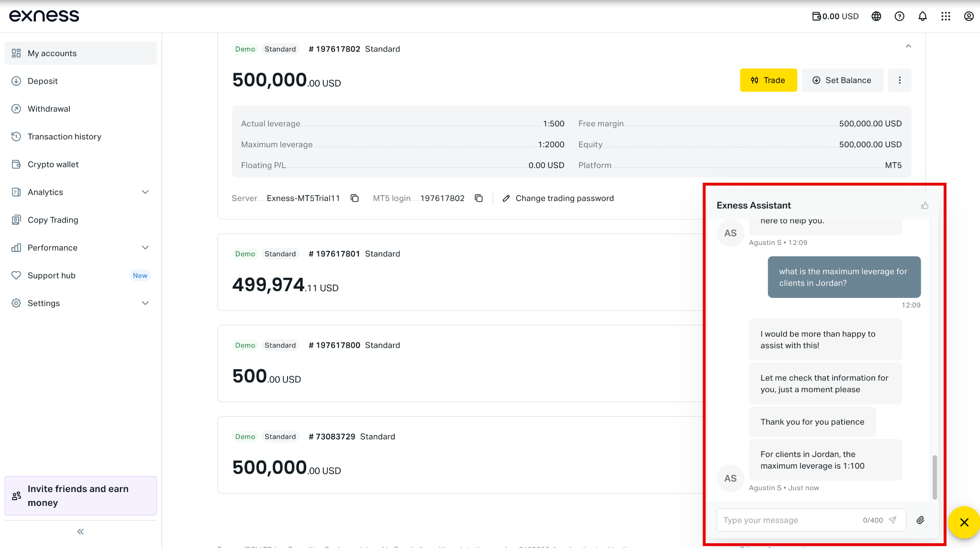980x548 pixels.
Task: Click the Actual leverage value 1:500
Action: tap(554, 123)
